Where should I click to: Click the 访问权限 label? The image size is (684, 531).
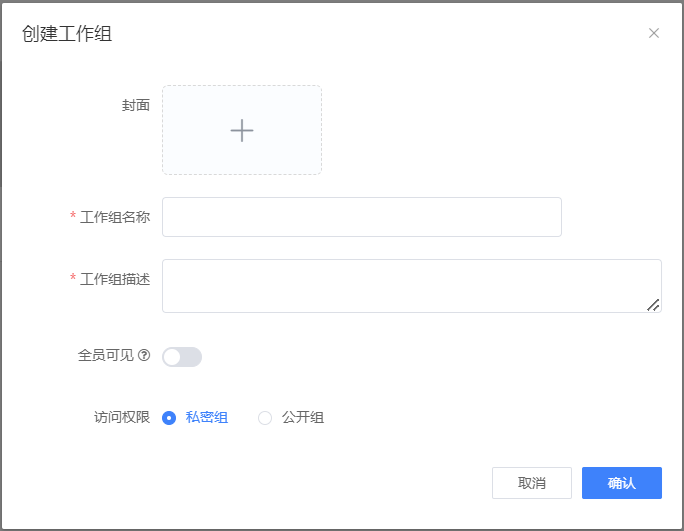(122, 417)
